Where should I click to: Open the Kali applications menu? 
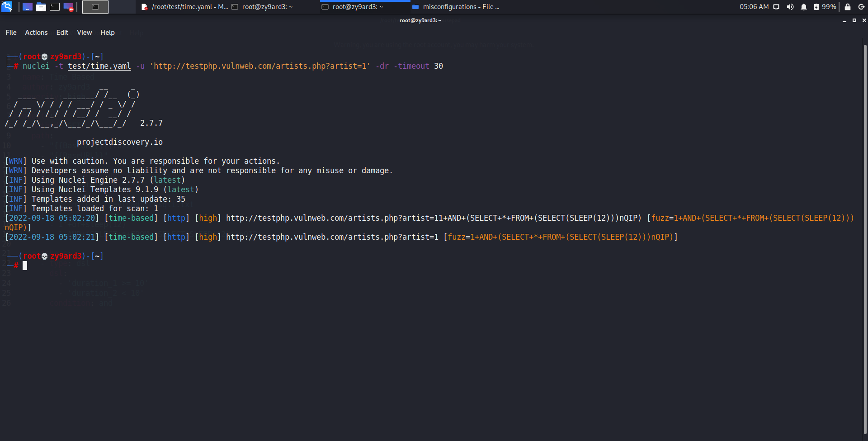pos(7,6)
